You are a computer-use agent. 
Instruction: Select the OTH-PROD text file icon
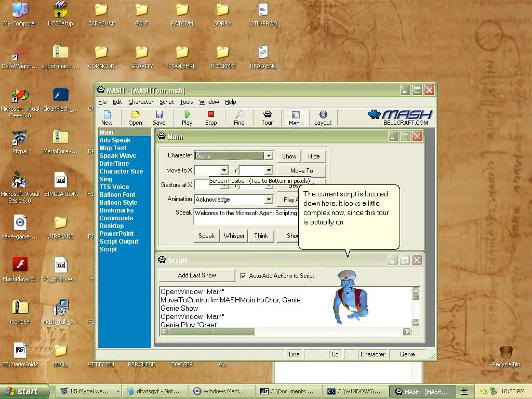[263, 14]
